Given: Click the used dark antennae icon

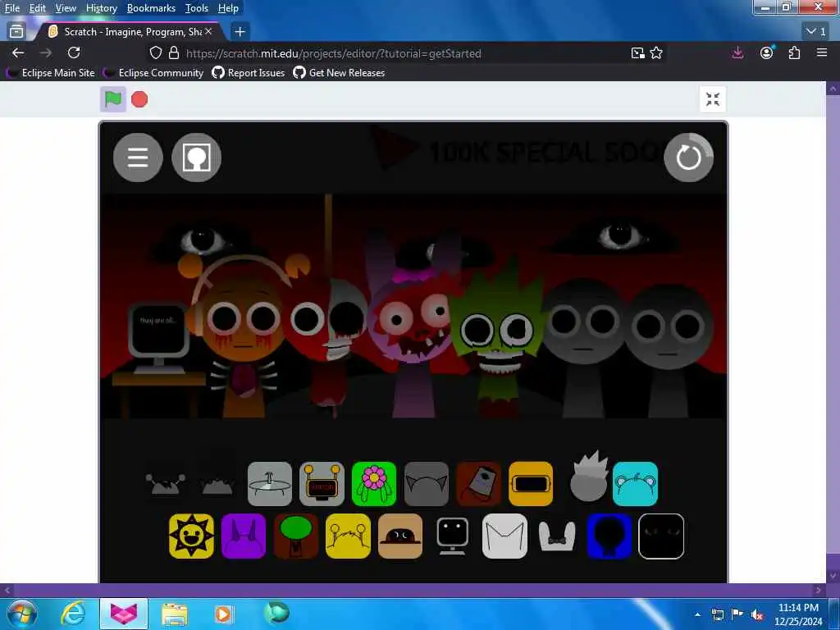Looking at the screenshot, I should (x=166, y=483).
